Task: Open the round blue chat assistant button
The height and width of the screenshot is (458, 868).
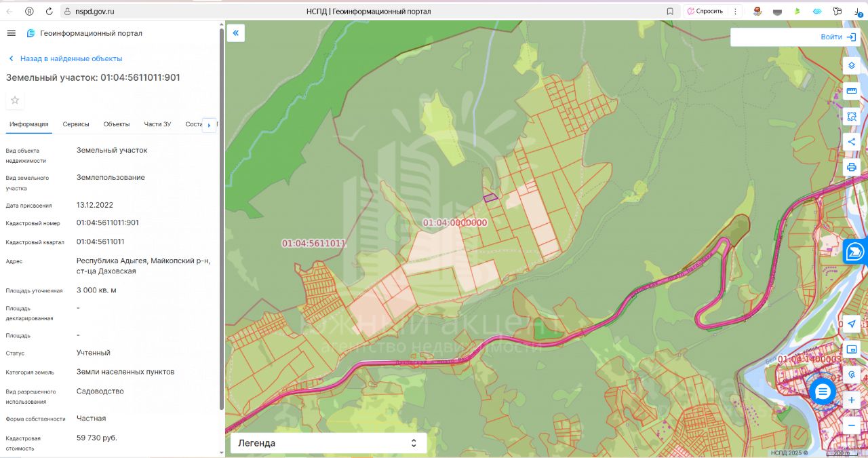Action: point(823,392)
